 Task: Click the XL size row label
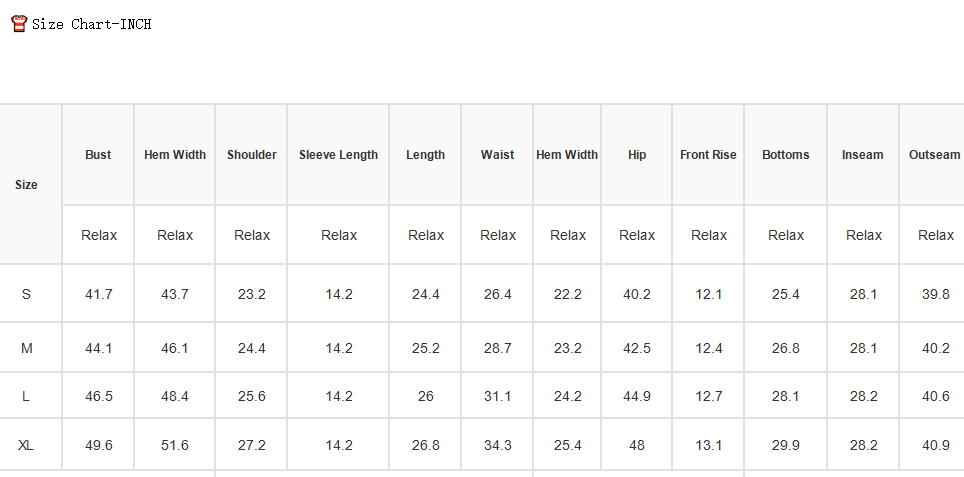point(26,445)
